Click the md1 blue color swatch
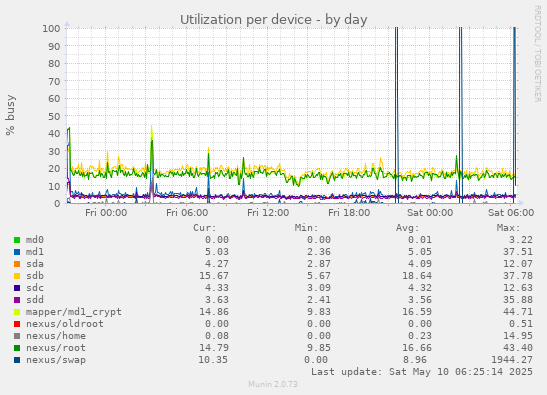 (x=17, y=252)
